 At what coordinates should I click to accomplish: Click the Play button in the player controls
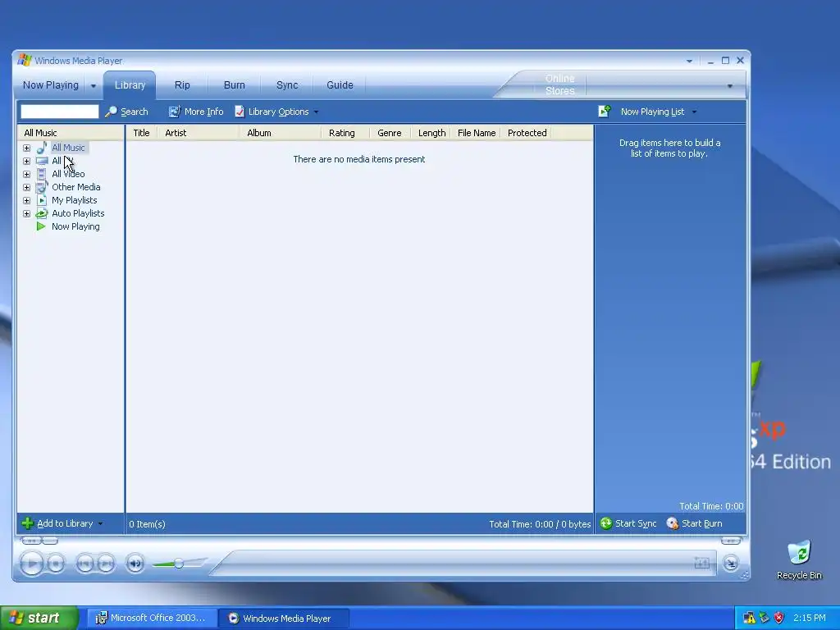pyautogui.click(x=31, y=563)
